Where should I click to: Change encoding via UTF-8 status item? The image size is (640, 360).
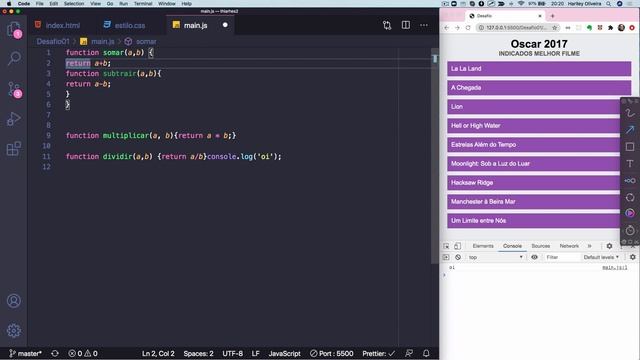pos(232,353)
